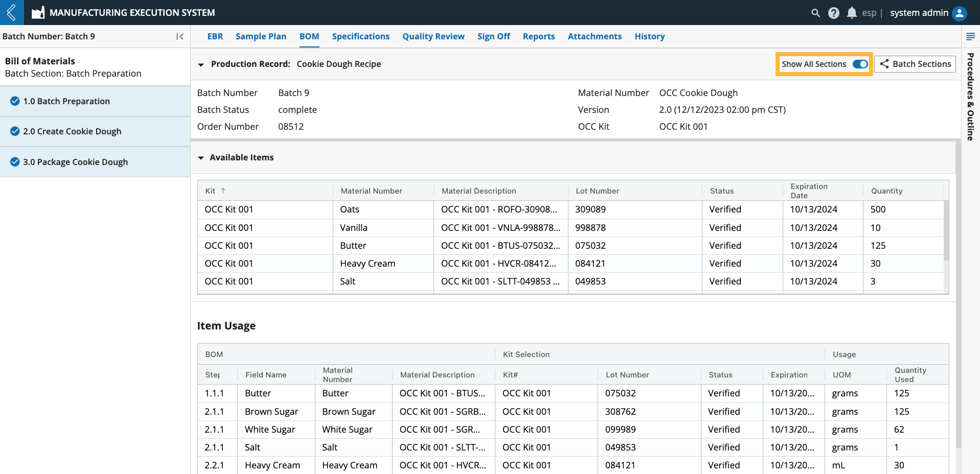Click the Expiration Date column header
980x474 pixels.
pyautogui.click(x=809, y=191)
